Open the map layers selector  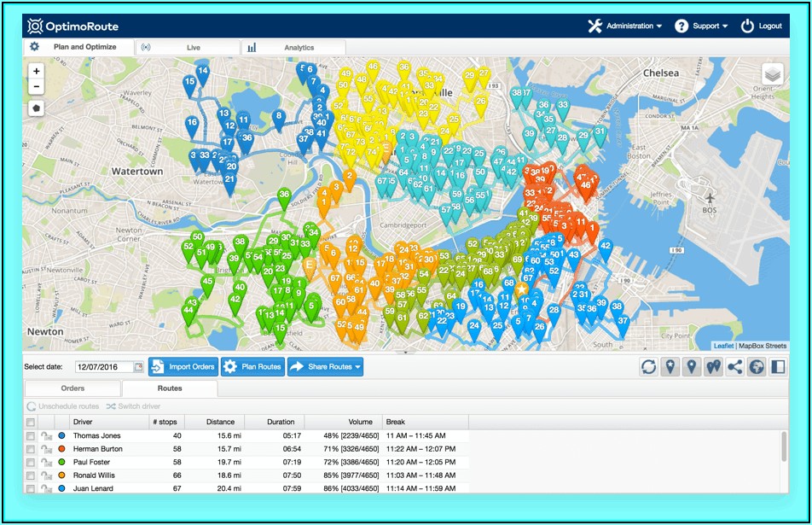[773, 74]
